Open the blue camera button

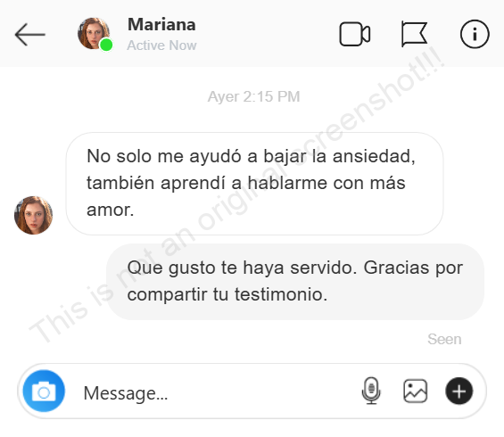click(x=44, y=391)
